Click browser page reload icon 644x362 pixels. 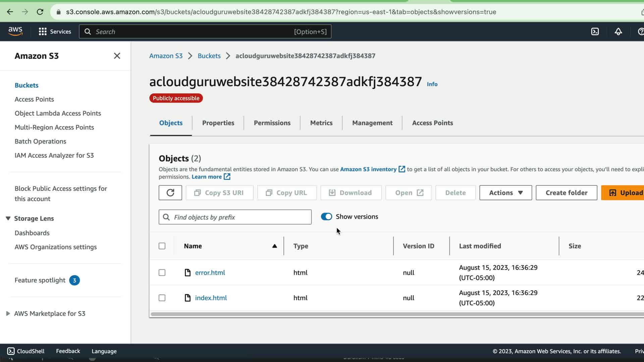point(40,12)
